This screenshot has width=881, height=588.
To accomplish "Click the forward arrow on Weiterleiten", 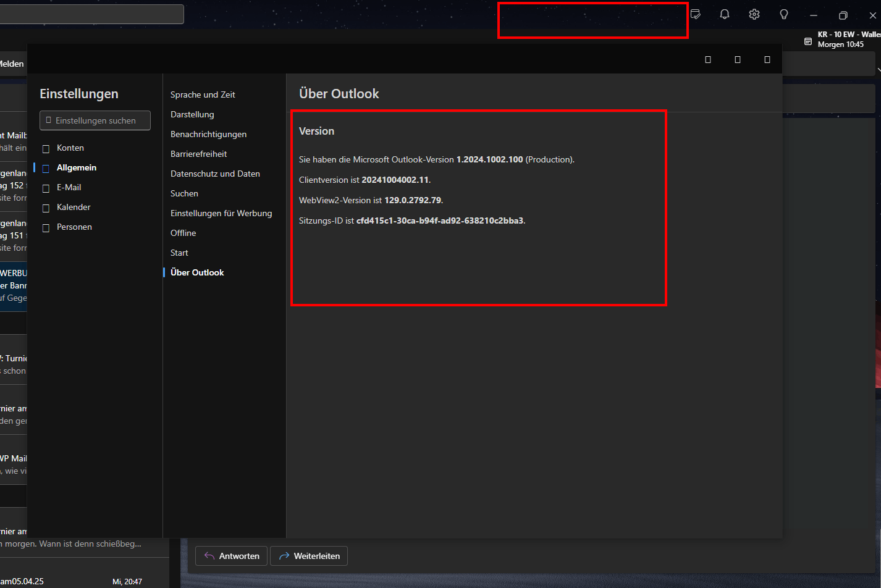I will click(284, 556).
